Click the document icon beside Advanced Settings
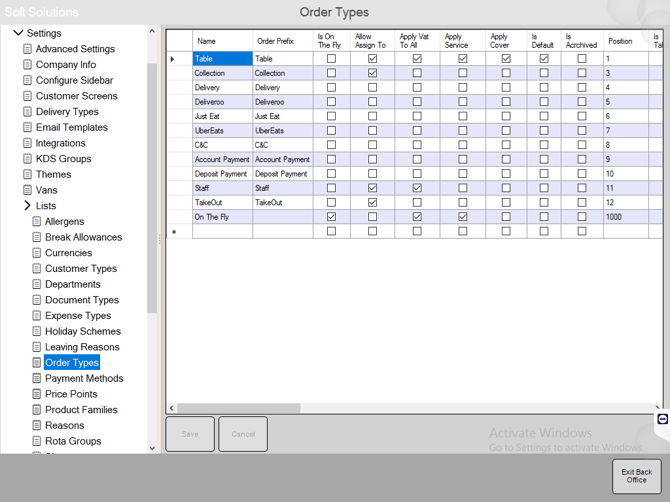The image size is (670, 502). [x=27, y=49]
